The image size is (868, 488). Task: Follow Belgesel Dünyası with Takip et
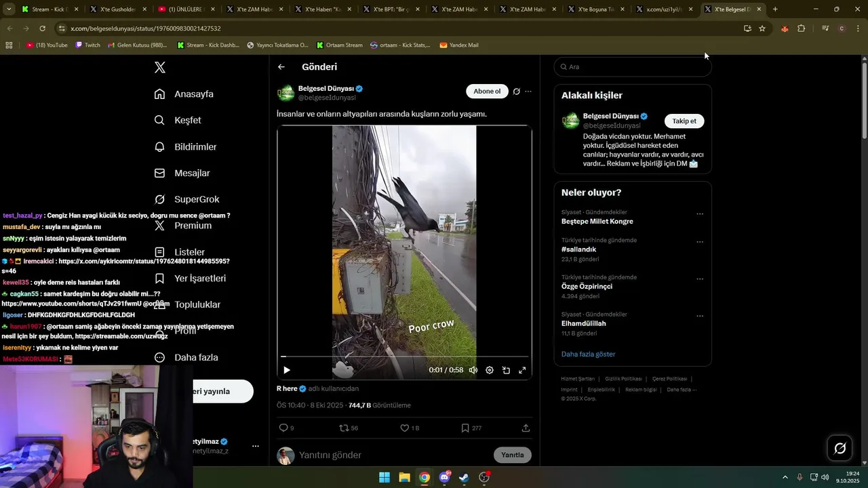684,121
